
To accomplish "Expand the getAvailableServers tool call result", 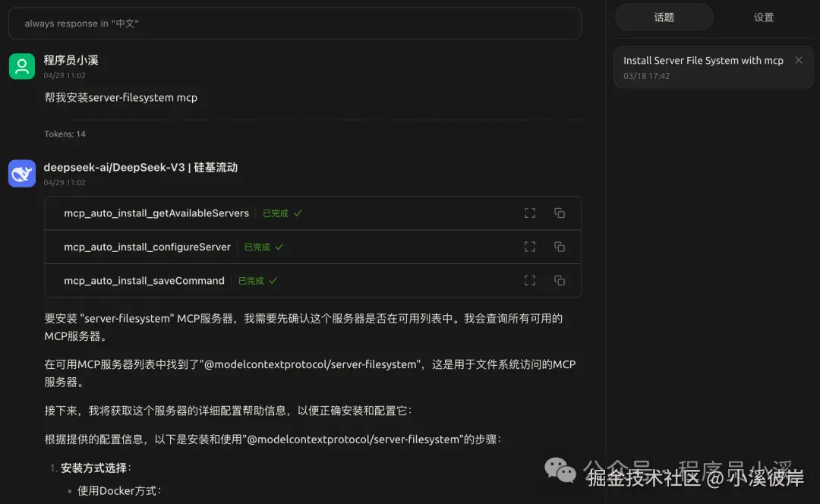I will pos(530,213).
